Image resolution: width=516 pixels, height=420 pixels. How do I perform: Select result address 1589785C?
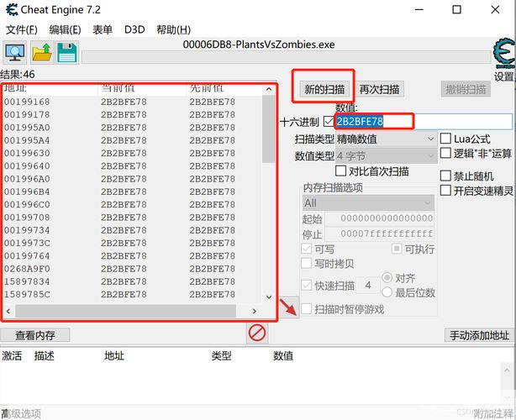[27, 294]
